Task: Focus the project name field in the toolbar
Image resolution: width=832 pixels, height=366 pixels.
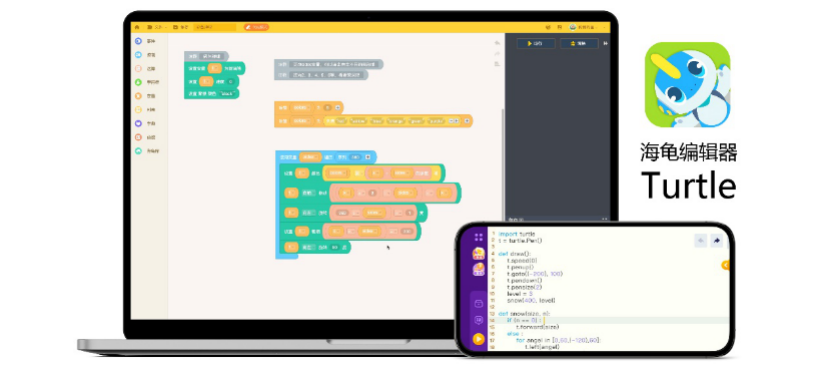Action: pos(214,27)
